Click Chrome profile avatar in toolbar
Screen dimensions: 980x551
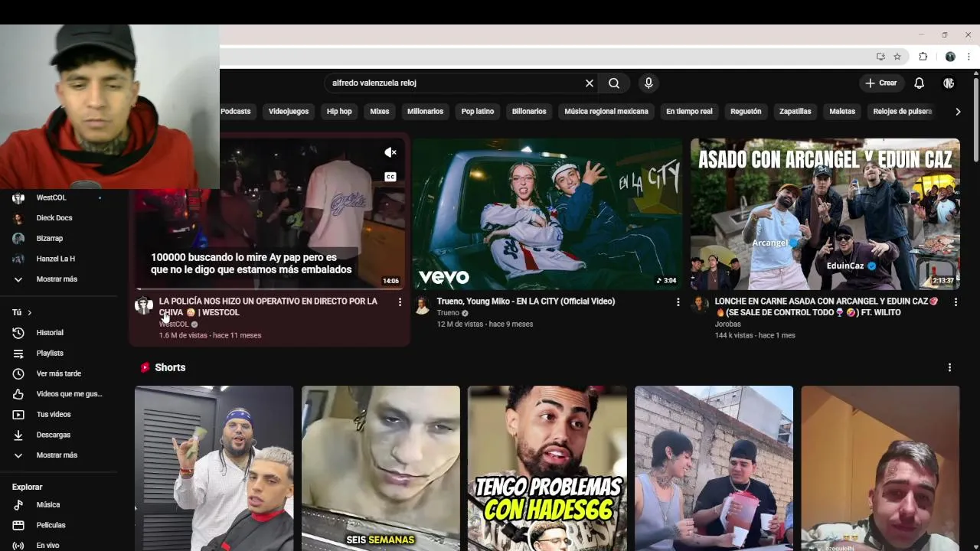950,57
